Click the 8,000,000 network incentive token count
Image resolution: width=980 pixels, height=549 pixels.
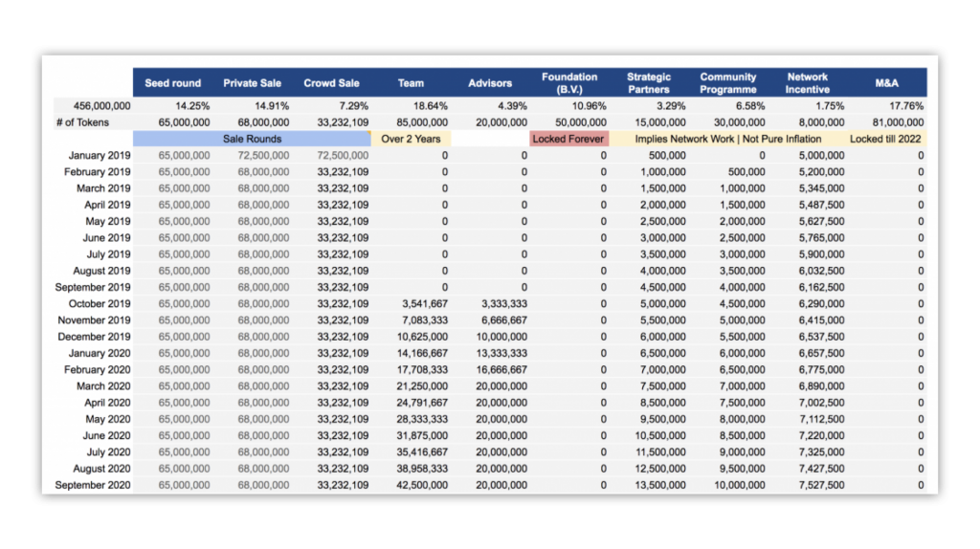[x=821, y=122]
